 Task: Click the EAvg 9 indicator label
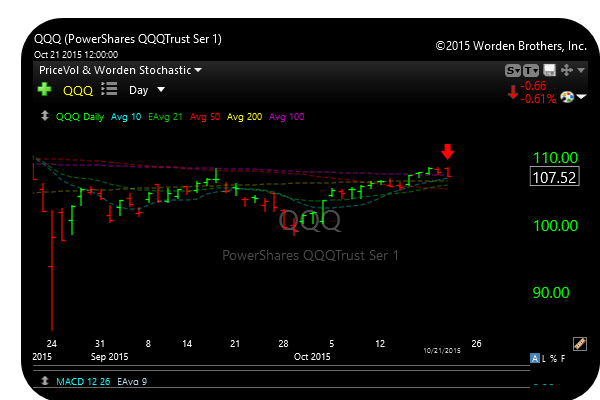132,381
